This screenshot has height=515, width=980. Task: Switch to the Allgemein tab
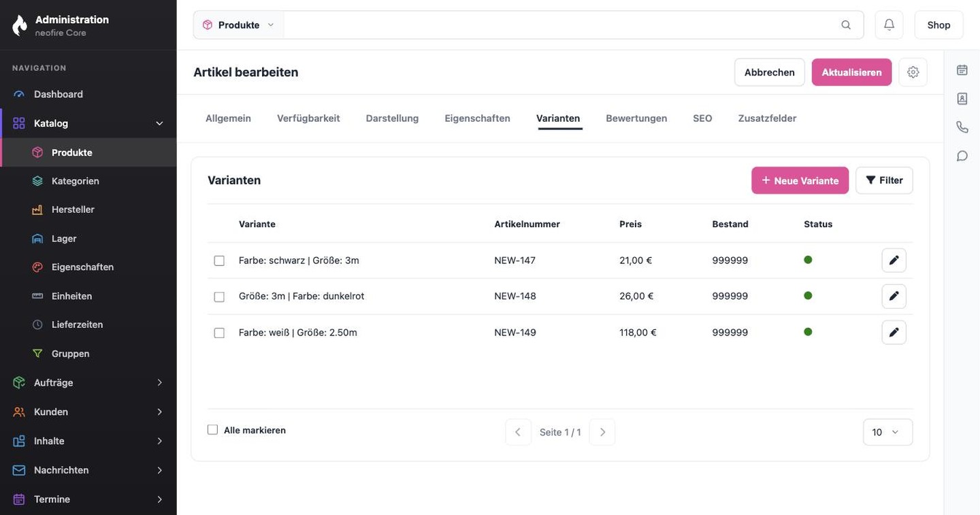(x=228, y=118)
